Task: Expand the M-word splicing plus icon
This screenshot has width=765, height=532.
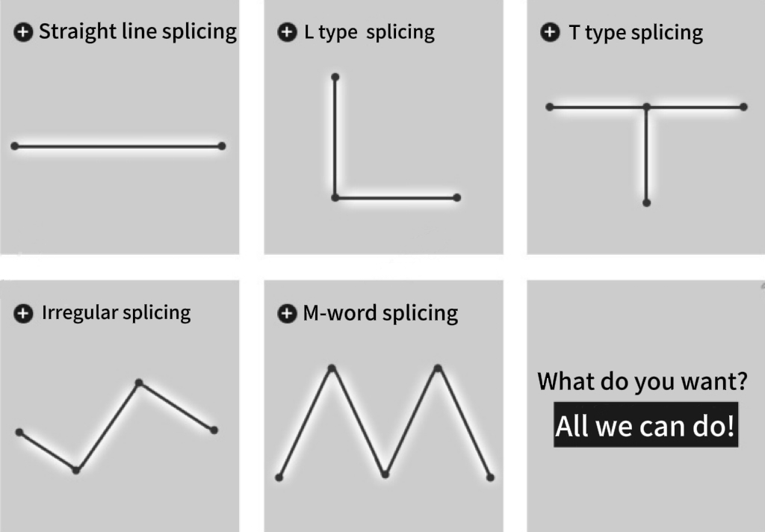Action: (x=286, y=314)
